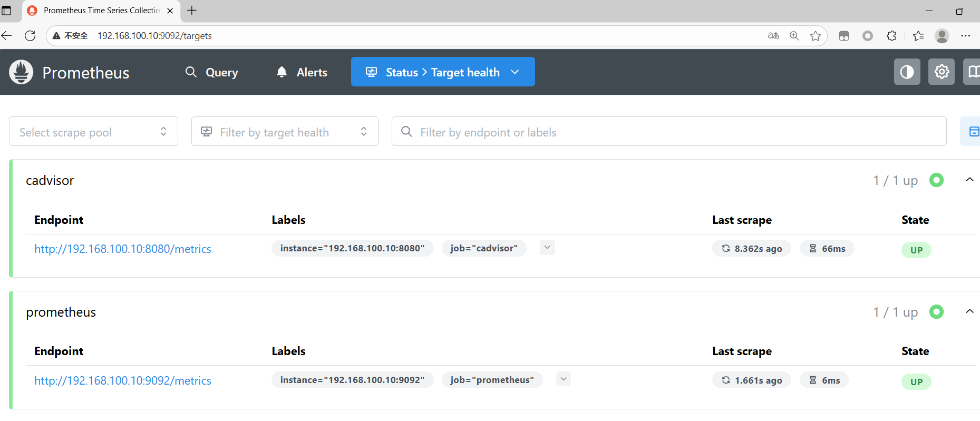
Task: Click the job="cadvisor" label badge
Action: point(484,248)
